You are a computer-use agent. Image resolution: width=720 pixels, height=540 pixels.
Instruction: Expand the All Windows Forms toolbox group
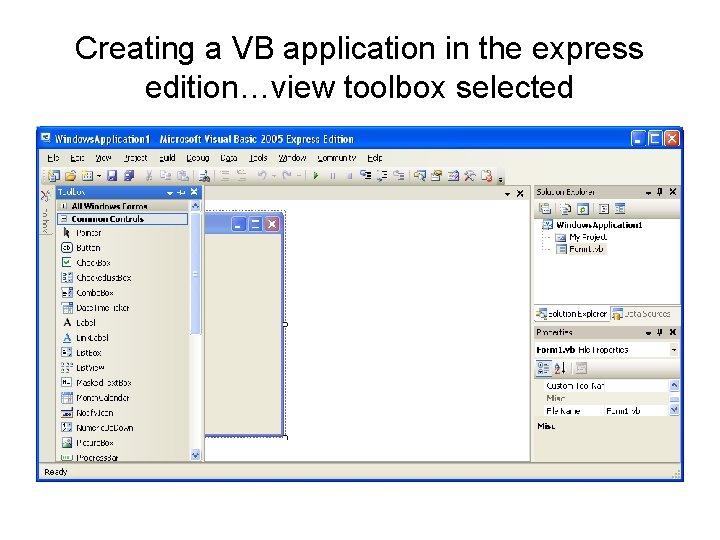(64, 206)
